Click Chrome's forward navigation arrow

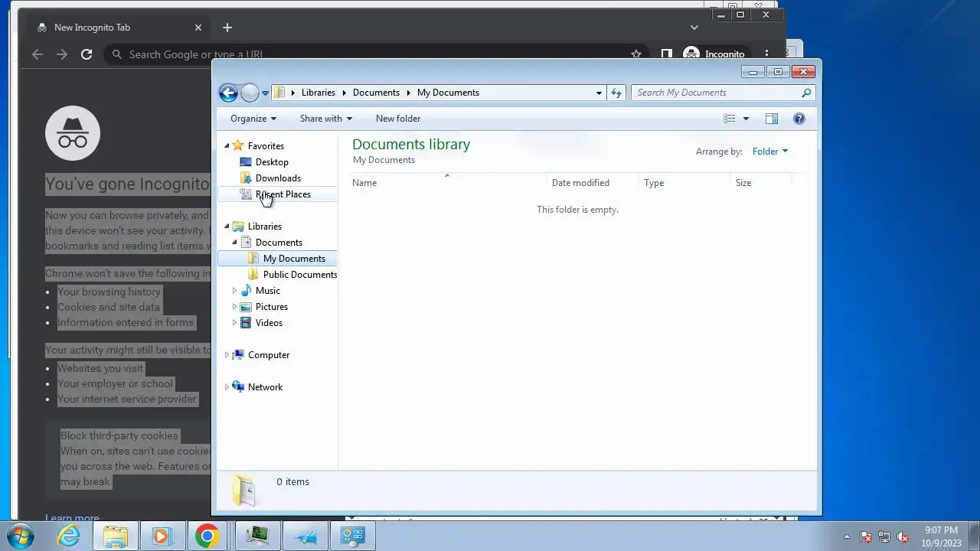(x=62, y=54)
